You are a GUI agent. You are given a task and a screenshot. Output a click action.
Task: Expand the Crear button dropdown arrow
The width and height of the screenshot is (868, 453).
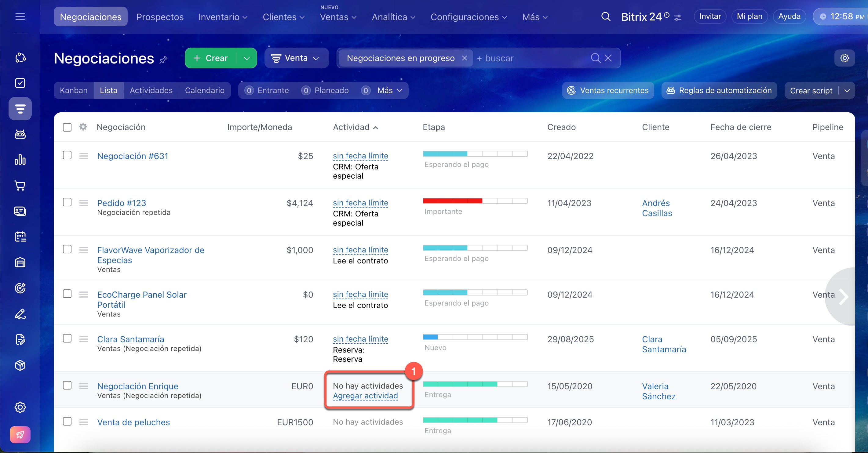coord(247,58)
